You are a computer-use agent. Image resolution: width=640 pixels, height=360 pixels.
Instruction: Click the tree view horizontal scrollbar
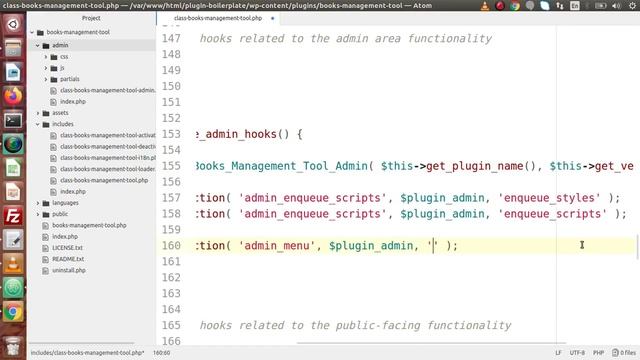[81, 343]
